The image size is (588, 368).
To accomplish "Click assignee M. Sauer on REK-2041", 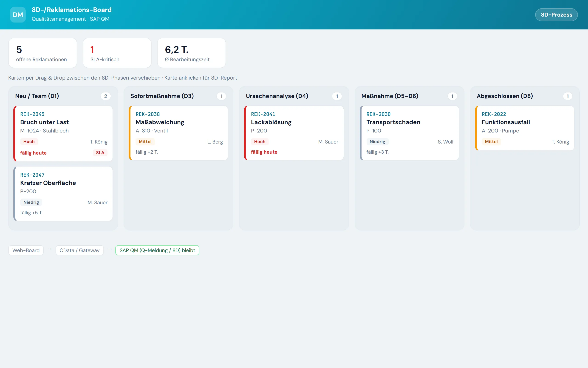I will [328, 142].
